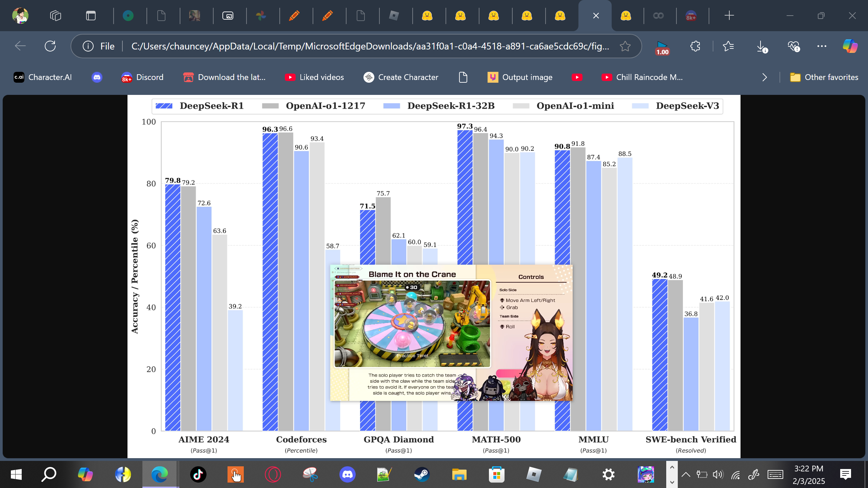The height and width of the screenshot is (488, 868).
Task: Click the Codeforces axis label
Action: coord(301,440)
